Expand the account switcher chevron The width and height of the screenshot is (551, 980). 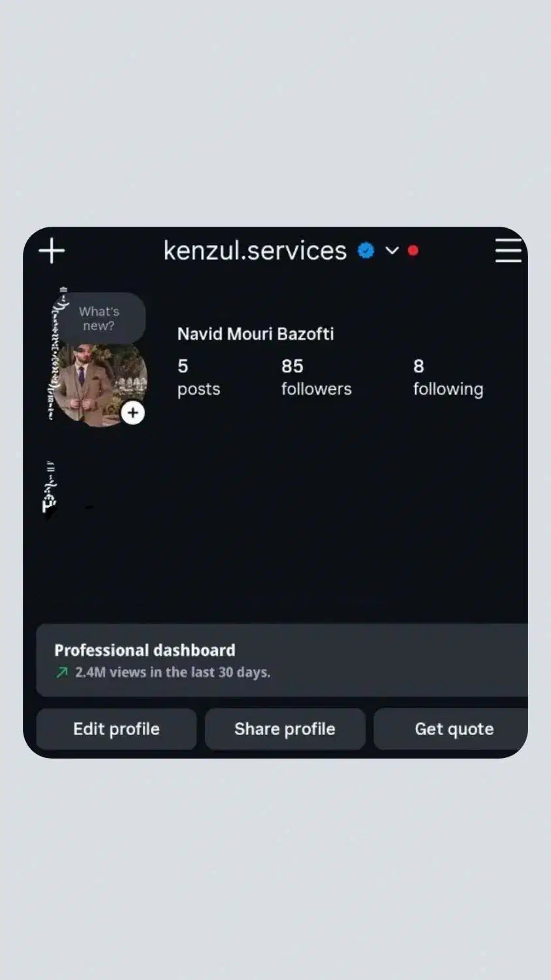pos(392,250)
